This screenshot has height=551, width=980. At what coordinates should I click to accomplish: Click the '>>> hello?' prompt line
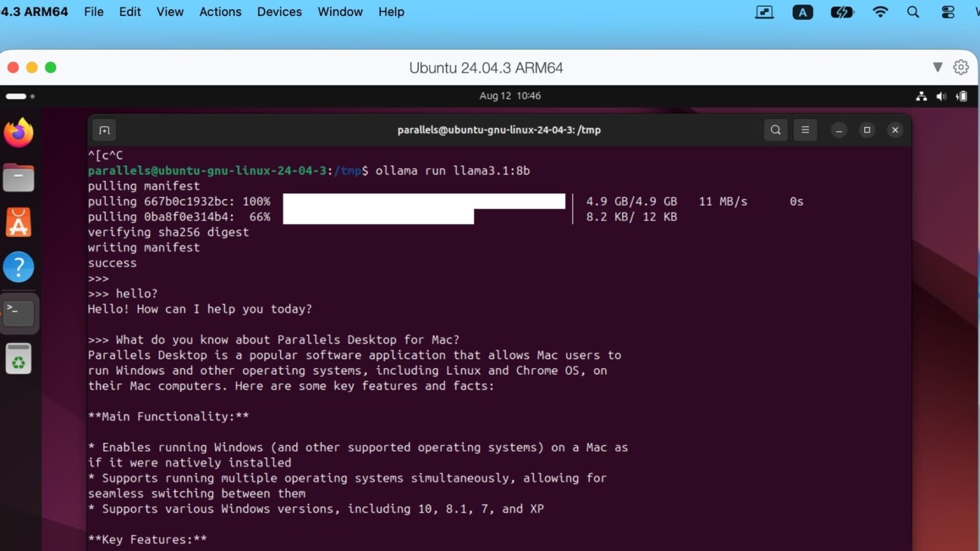coord(123,294)
